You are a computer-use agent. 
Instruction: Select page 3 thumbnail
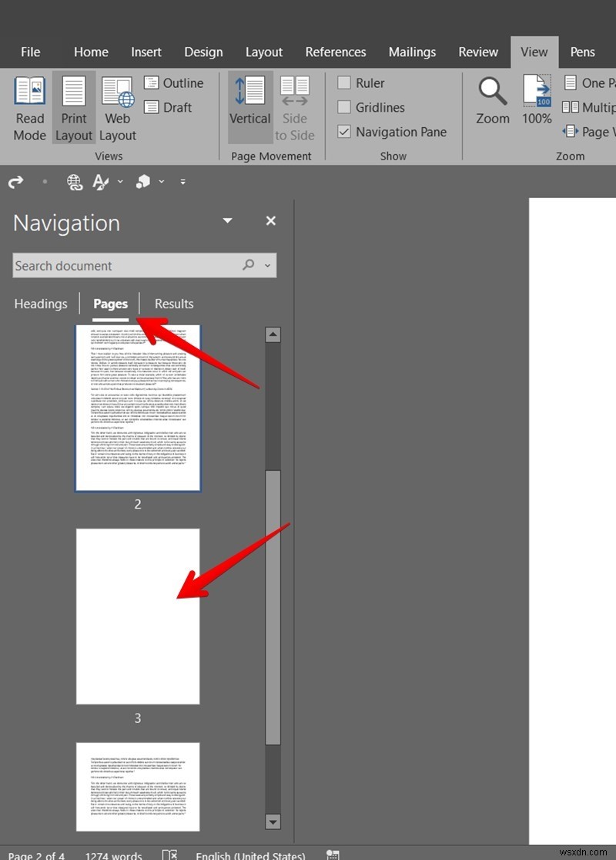(x=137, y=615)
